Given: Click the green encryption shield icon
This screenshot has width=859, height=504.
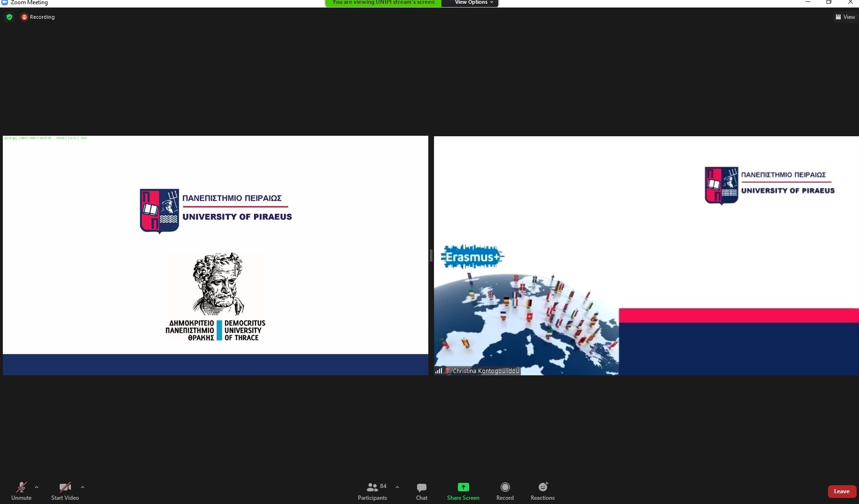Looking at the screenshot, I should point(9,17).
